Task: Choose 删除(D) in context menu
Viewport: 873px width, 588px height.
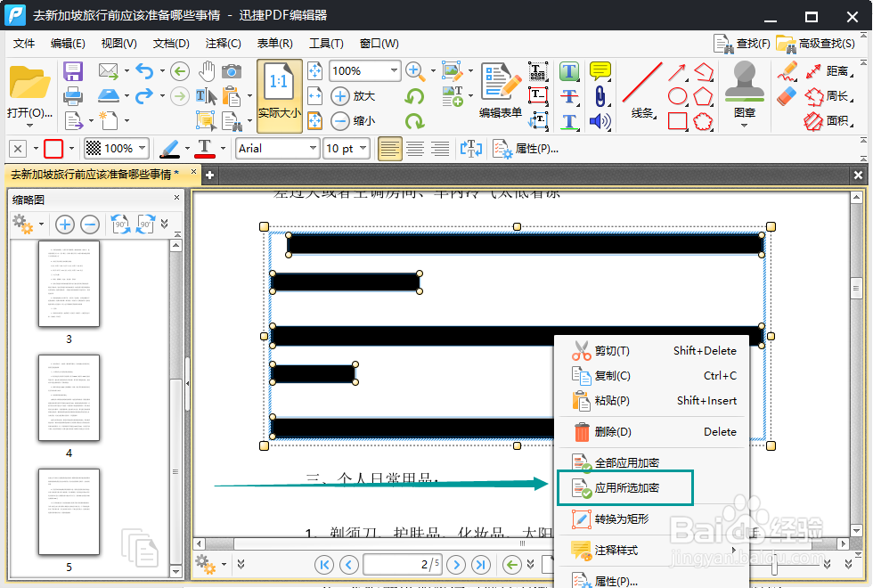Action: pos(652,432)
